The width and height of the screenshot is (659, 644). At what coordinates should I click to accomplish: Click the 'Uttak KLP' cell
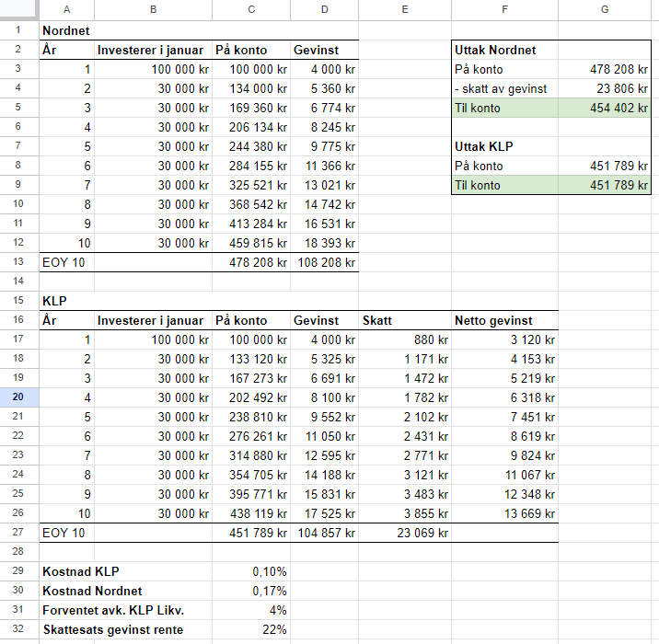(x=504, y=146)
